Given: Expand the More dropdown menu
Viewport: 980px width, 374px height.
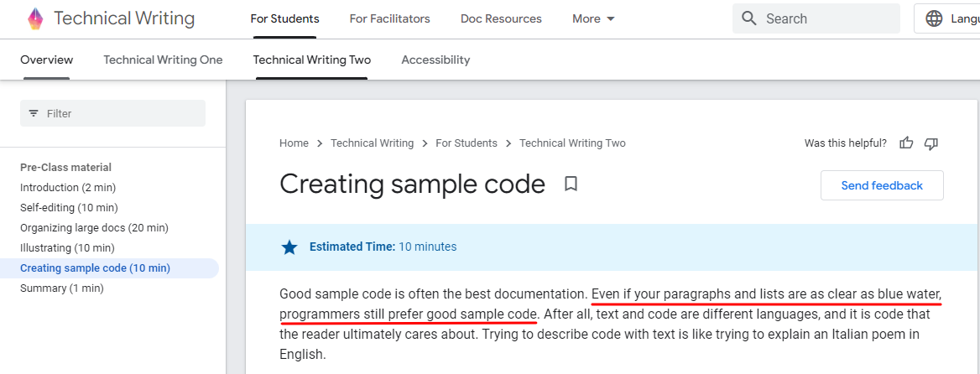Looking at the screenshot, I should click(594, 18).
